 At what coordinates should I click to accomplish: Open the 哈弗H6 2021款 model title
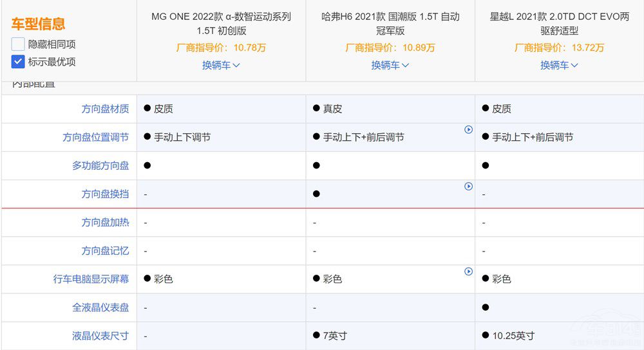390,24
